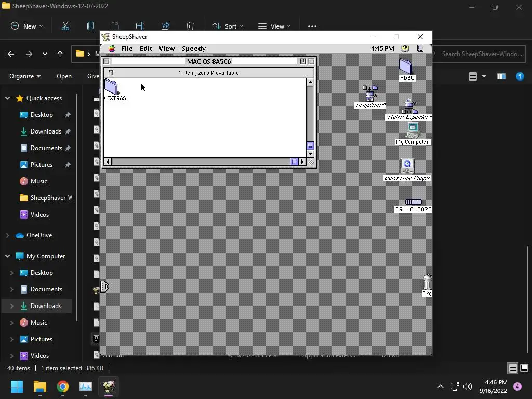Open the View dropdown in File Explorer
Image resolution: width=532 pixels, height=399 pixels.
[x=274, y=26]
